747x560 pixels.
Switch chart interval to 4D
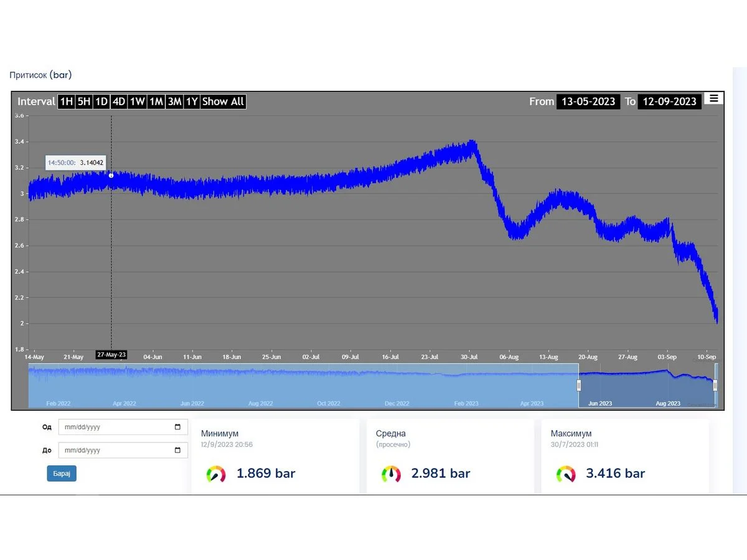tap(119, 101)
